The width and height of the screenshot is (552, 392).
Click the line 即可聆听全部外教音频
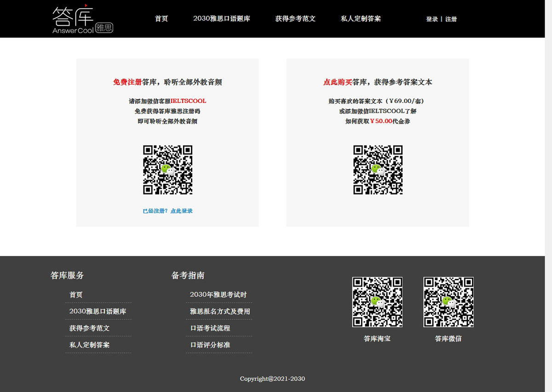point(167,121)
